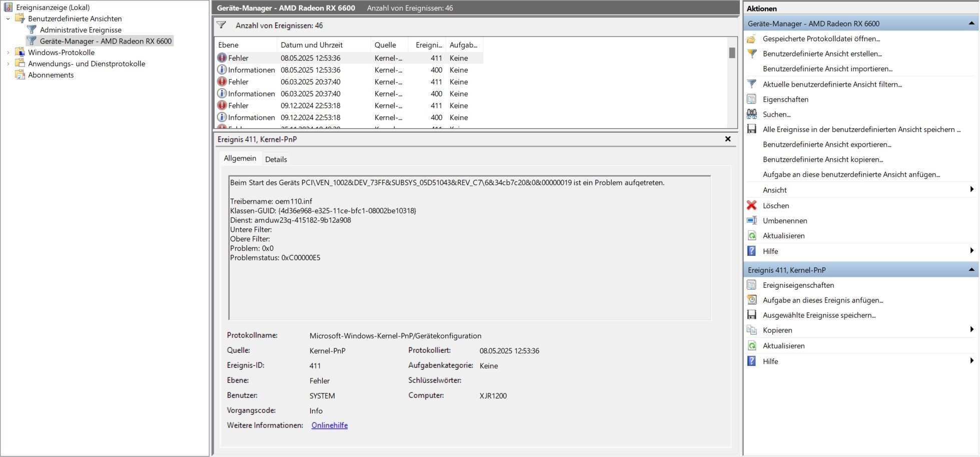This screenshot has width=980, height=457.
Task: Click the Ereignisanzeige (Lokal) root icon
Action: tap(9, 8)
